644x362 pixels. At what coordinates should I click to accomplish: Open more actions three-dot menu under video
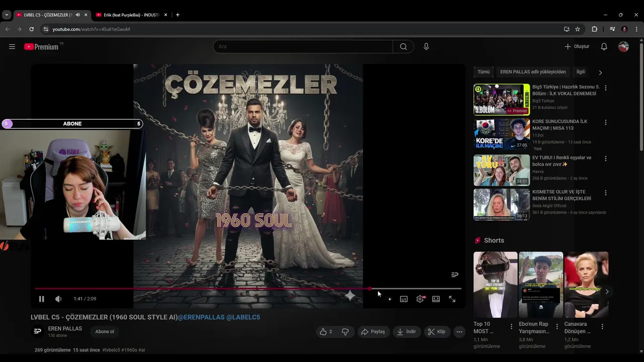pyautogui.click(x=459, y=332)
